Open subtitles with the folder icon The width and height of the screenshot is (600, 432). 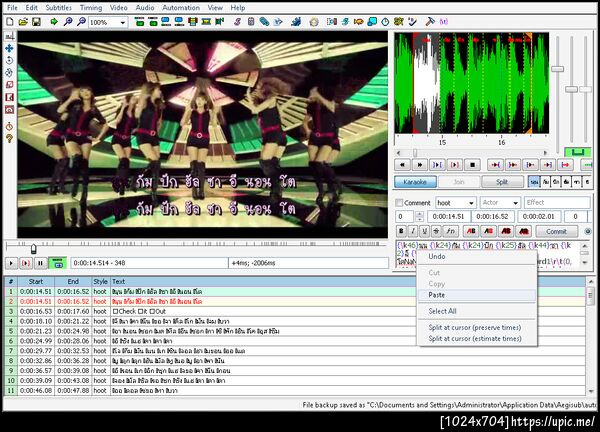(23, 22)
